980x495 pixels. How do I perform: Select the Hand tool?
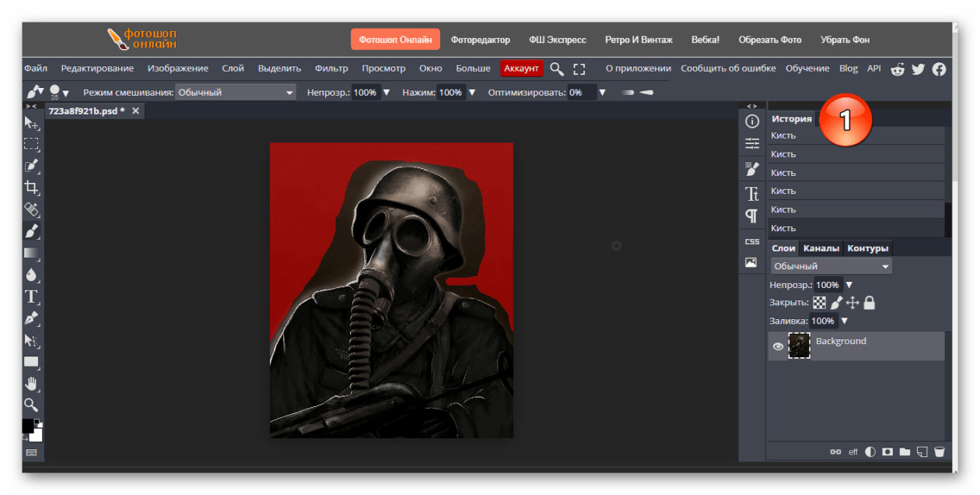31,384
